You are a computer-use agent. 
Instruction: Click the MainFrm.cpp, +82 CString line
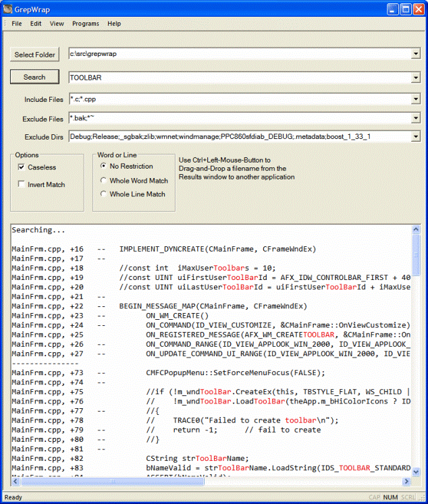[130, 458]
